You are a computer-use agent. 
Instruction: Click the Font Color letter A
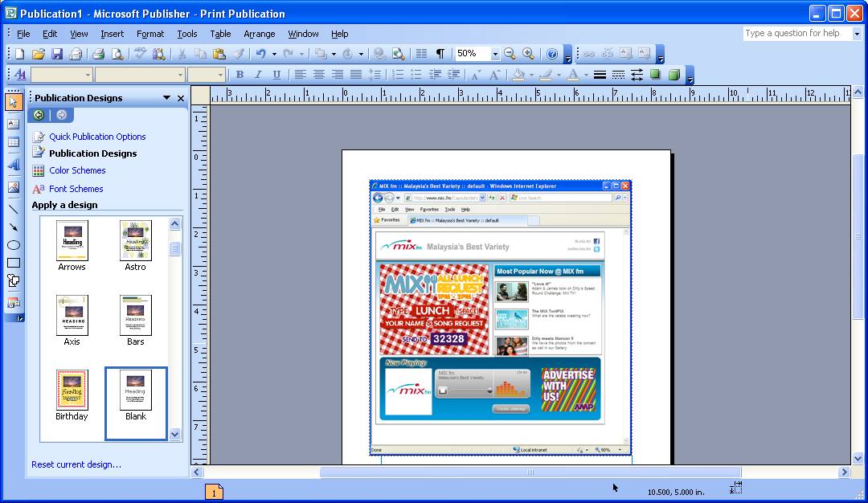(x=574, y=75)
